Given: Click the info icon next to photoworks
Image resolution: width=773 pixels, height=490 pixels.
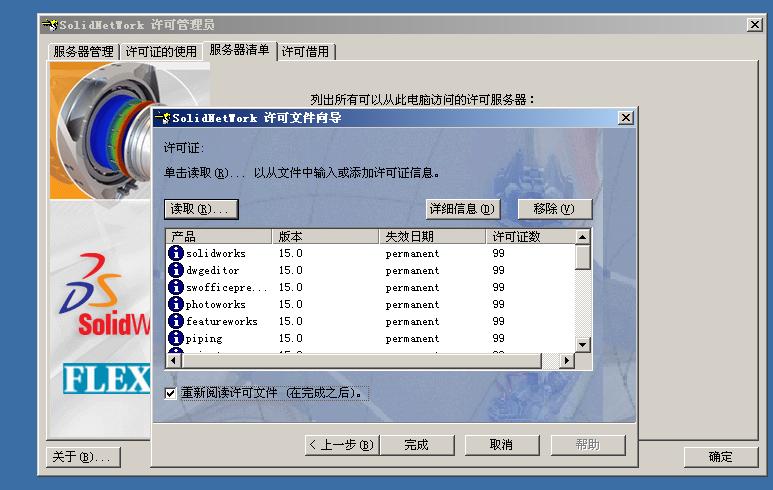Looking at the screenshot, I should click(176, 304).
